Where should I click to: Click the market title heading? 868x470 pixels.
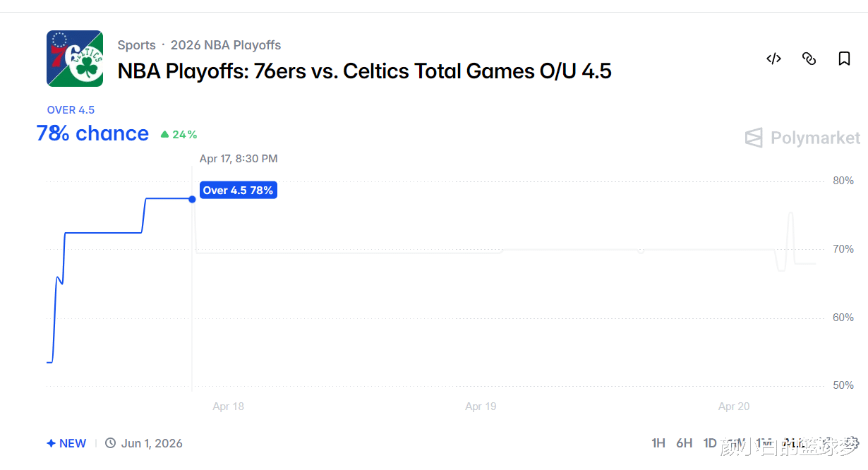click(x=364, y=71)
